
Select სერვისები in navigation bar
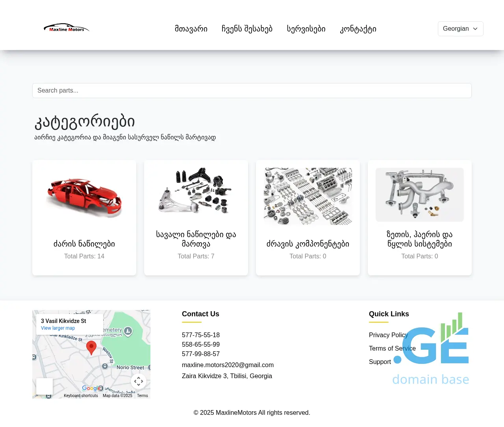(306, 29)
